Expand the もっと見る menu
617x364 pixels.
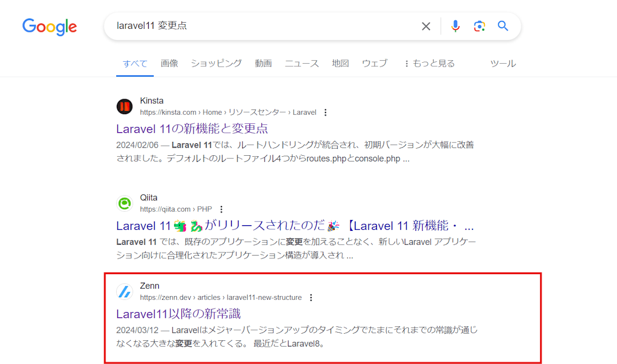[429, 64]
